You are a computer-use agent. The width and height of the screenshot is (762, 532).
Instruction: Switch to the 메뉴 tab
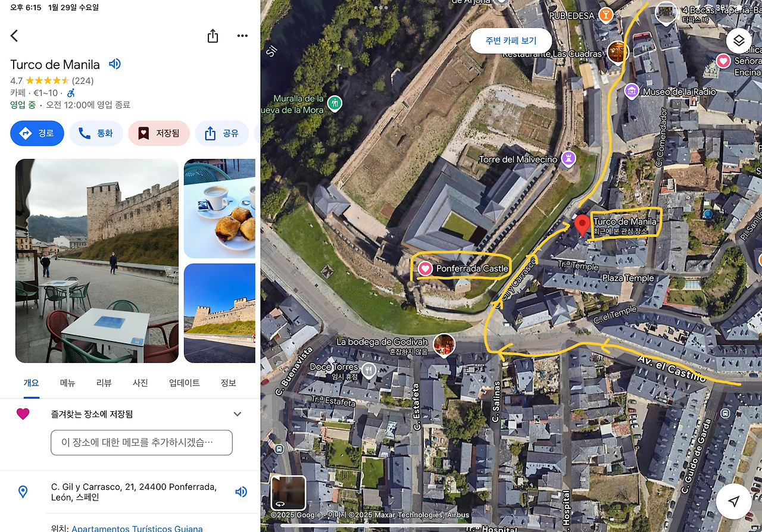coord(68,383)
